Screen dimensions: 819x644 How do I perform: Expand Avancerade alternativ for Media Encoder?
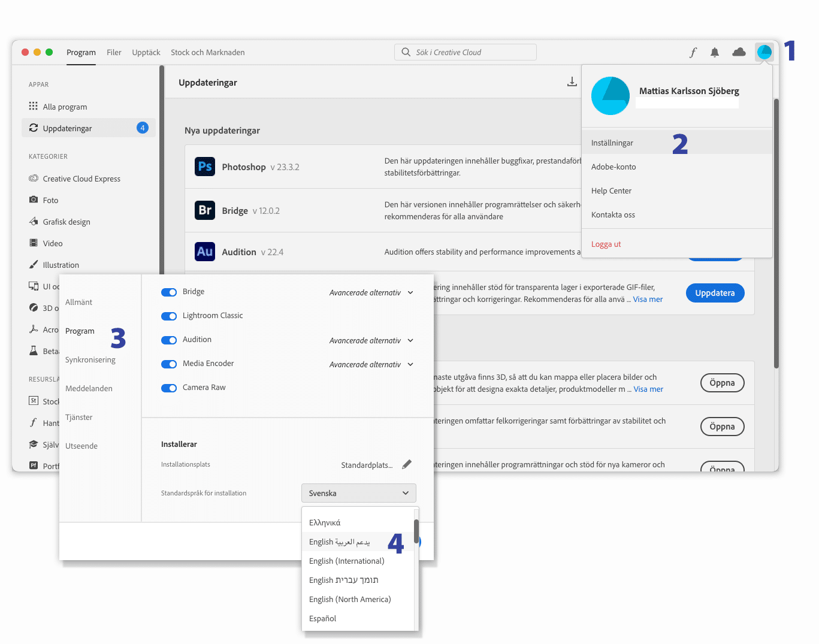[x=371, y=364]
